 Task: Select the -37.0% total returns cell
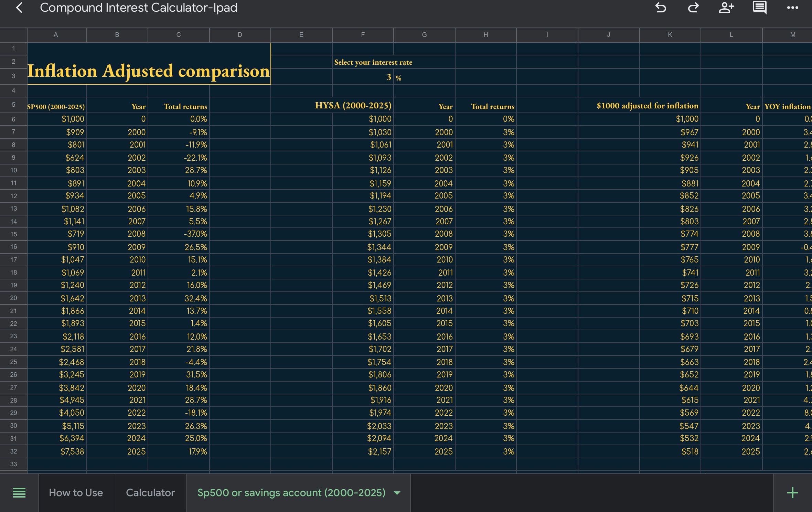(179, 234)
